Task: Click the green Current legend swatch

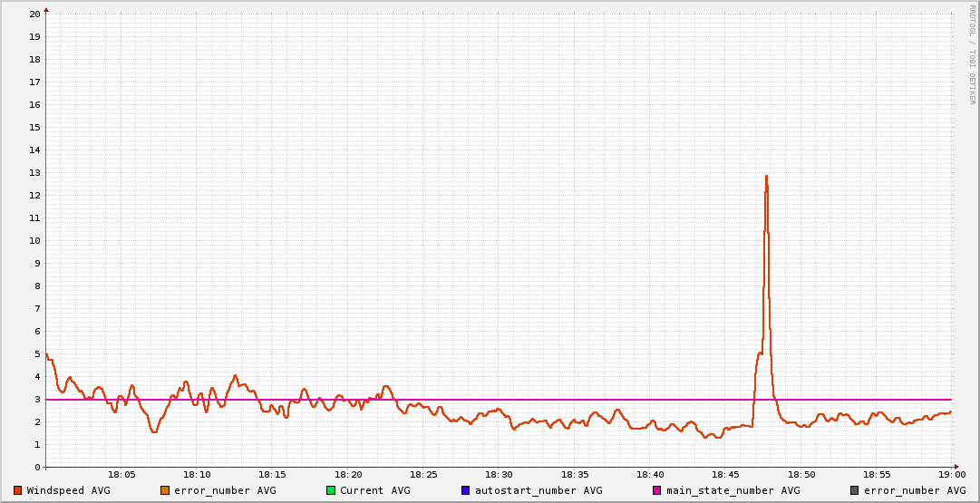Action: (331, 490)
